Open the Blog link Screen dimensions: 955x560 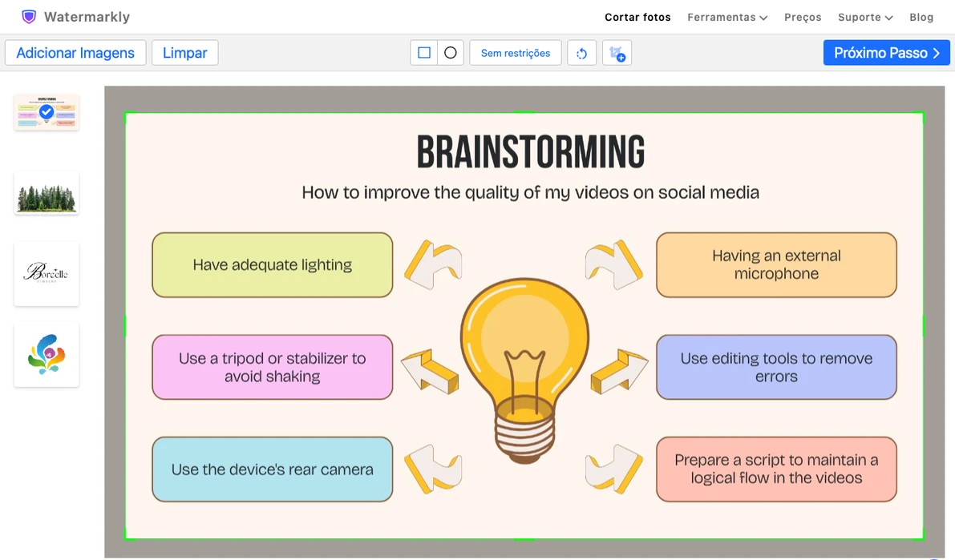tap(921, 17)
